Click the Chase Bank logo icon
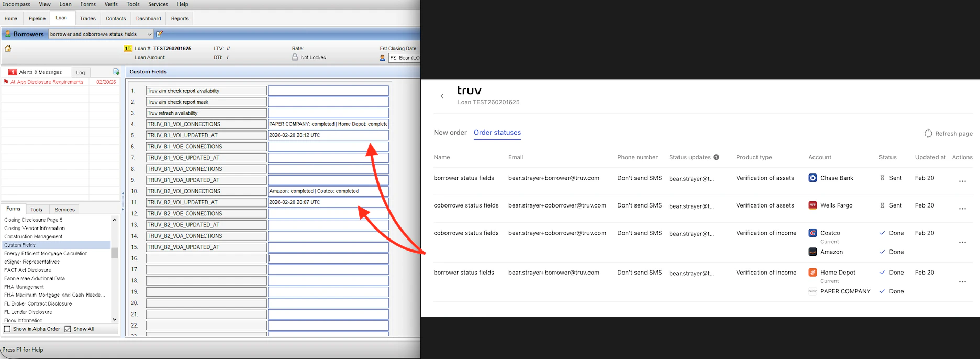Image resolution: width=980 pixels, height=359 pixels. 812,178
